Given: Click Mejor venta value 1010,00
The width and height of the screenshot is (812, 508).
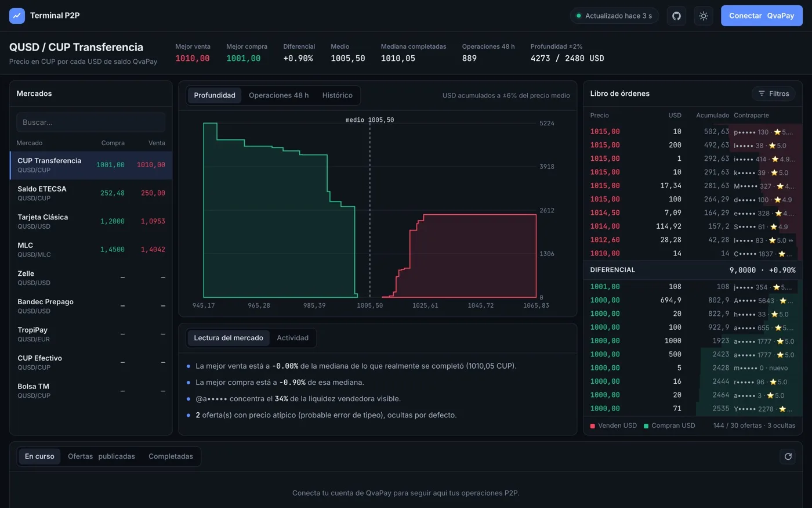Looking at the screenshot, I should point(193,58).
